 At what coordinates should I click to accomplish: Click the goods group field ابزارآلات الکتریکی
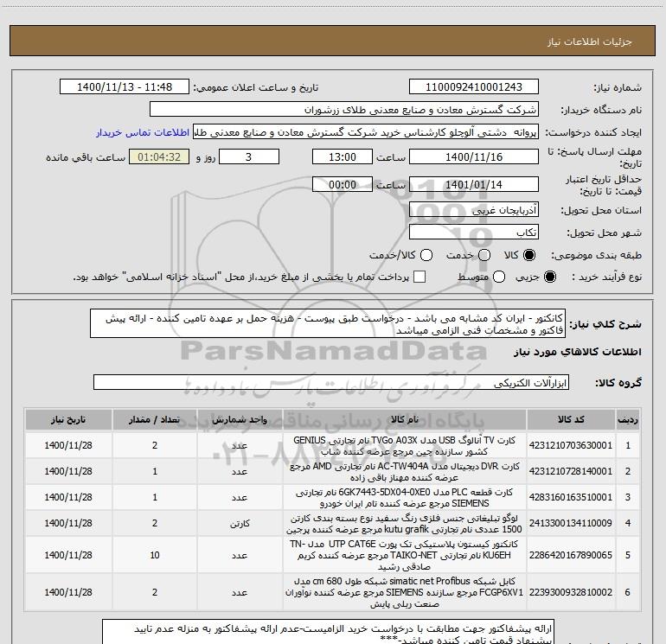[x=331, y=382]
